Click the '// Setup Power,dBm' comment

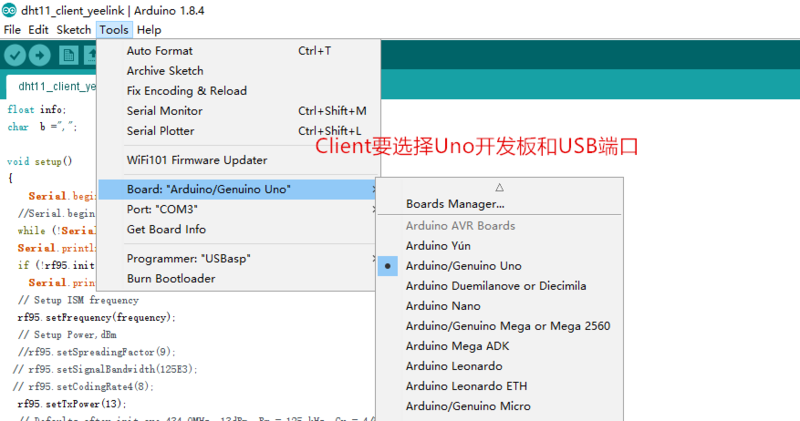(x=67, y=335)
